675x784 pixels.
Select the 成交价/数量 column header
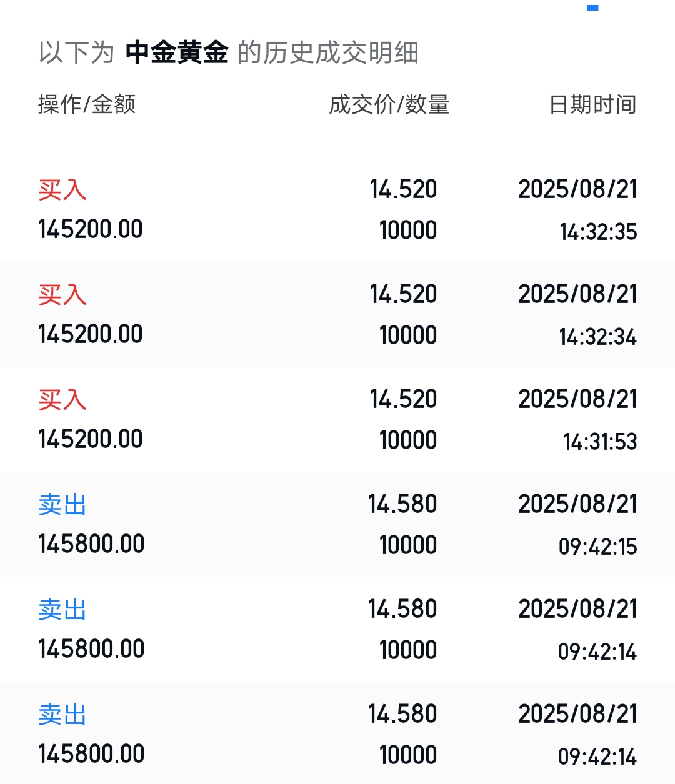click(x=389, y=104)
